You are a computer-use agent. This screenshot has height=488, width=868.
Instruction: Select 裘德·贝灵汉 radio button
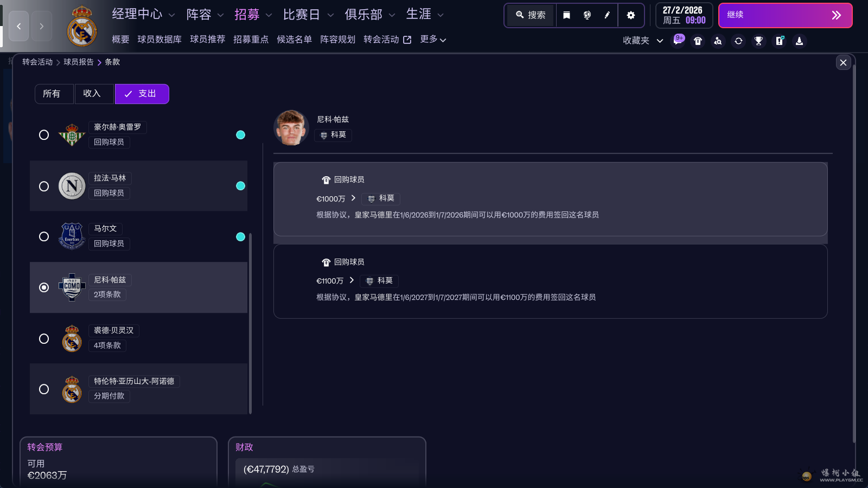[x=44, y=338]
